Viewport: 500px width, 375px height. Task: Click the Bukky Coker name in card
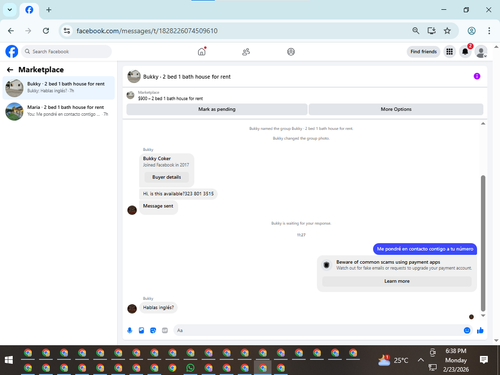click(157, 158)
